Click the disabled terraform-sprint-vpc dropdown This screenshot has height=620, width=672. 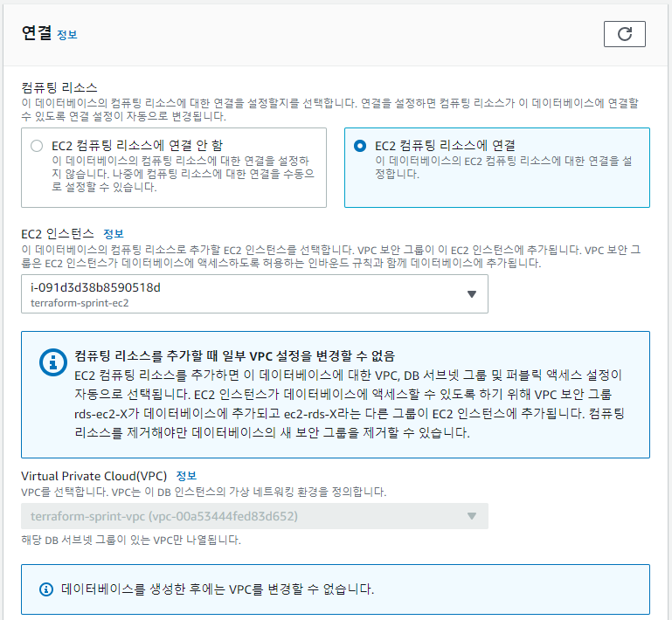click(254, 516)
